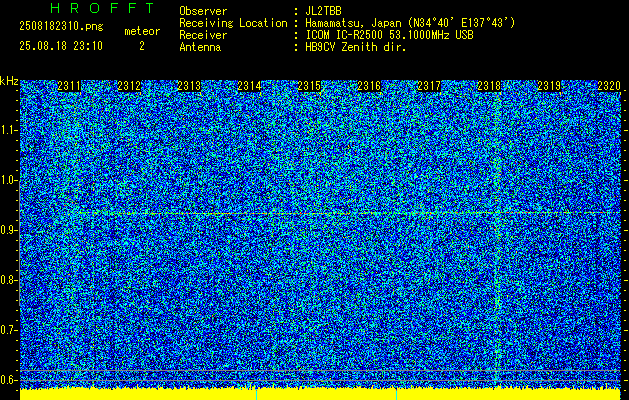Click the HROFFT title text
Screen dimensions: 629x400
[102, 8]
